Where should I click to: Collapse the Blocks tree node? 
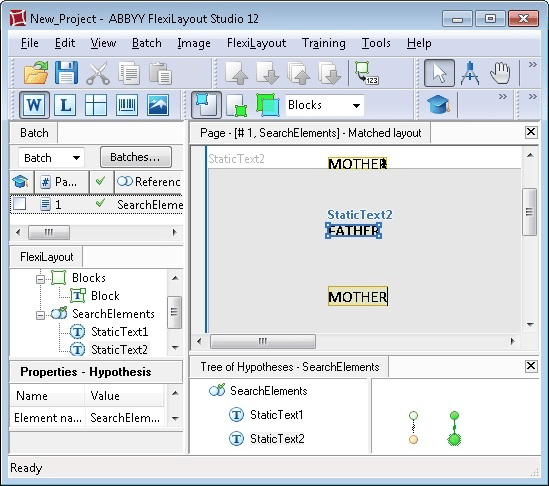coord(41,279)
